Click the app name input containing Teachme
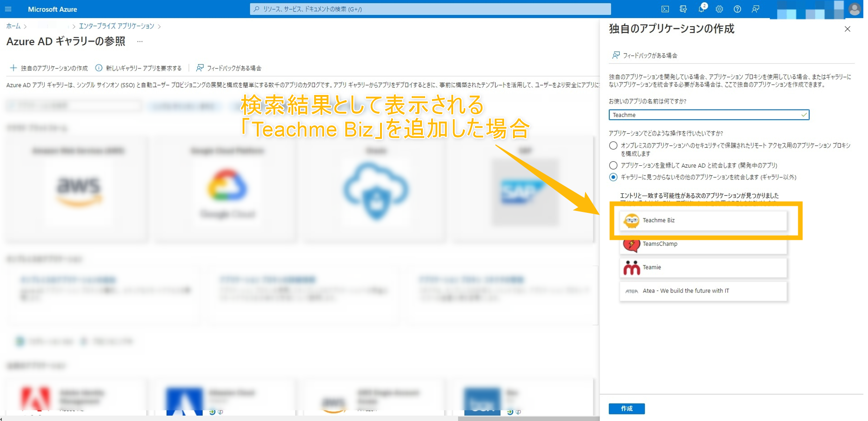Image resolution: width=868 pixels, height=421 pixels. coord(705,115)
